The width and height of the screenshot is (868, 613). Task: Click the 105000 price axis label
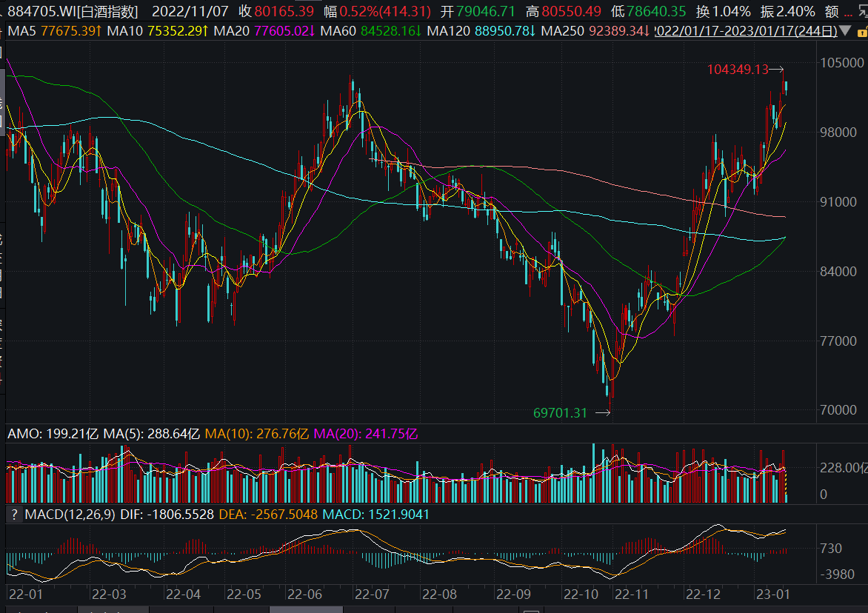pos(842,62)
